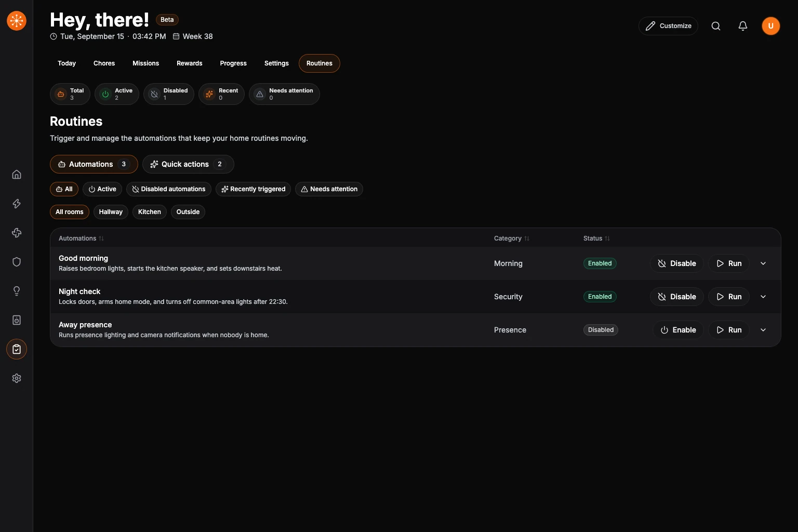Click the orange app logo
The image size is (798, 532).
(x=17, y=21)
